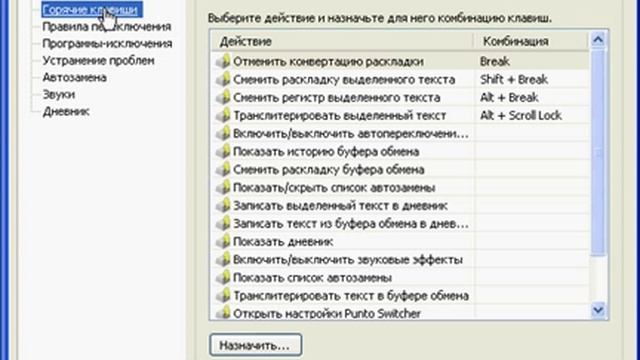Sort list by Комбинация column header
This screenshot has width=640, height=360.
tap(531, 41)
